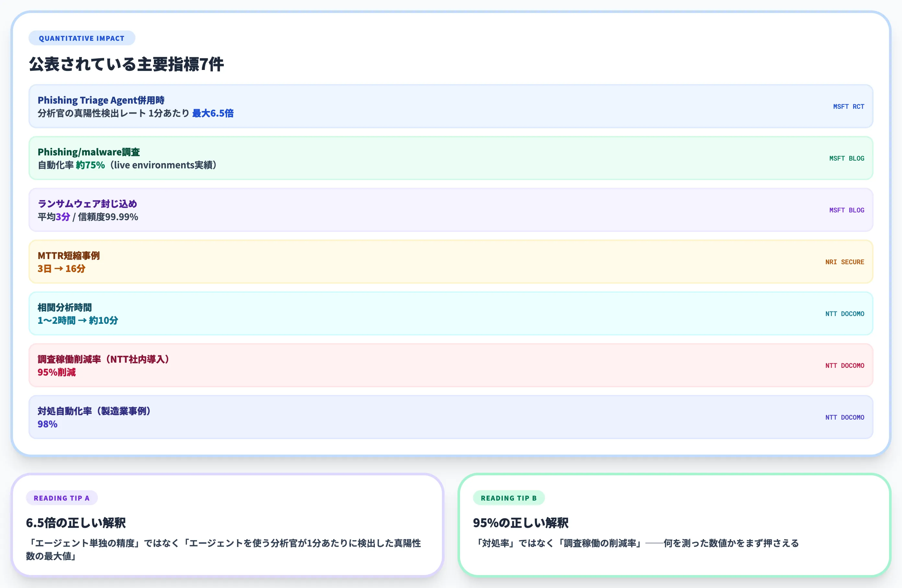This screenshot has height=588, width=902.
Task: Click 平均3分 / 信頼度99.99% text
Action: coord(87,217)
